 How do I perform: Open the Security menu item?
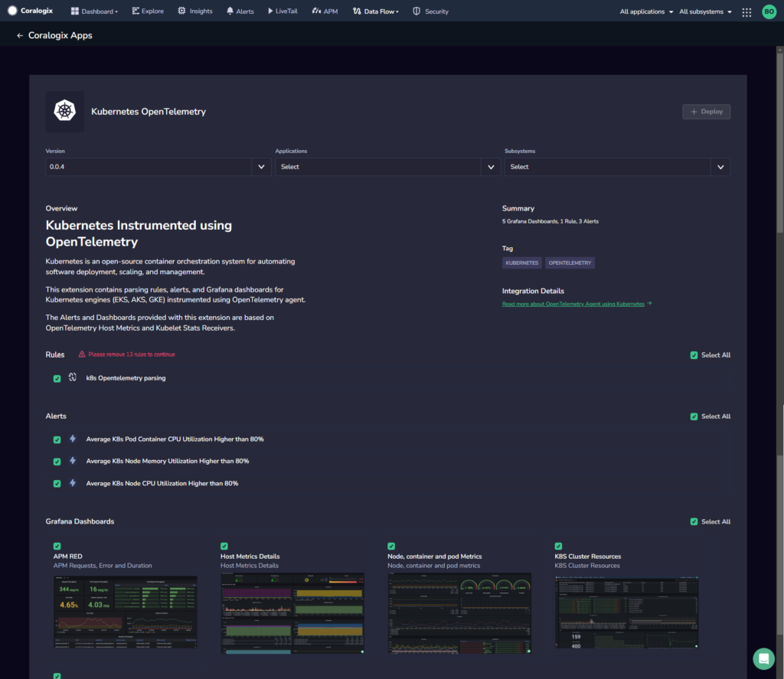click(430, 11)
